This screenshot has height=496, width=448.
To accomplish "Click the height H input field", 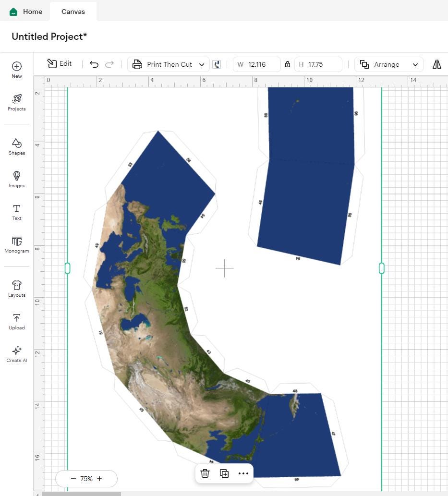I will click(318, 64).
